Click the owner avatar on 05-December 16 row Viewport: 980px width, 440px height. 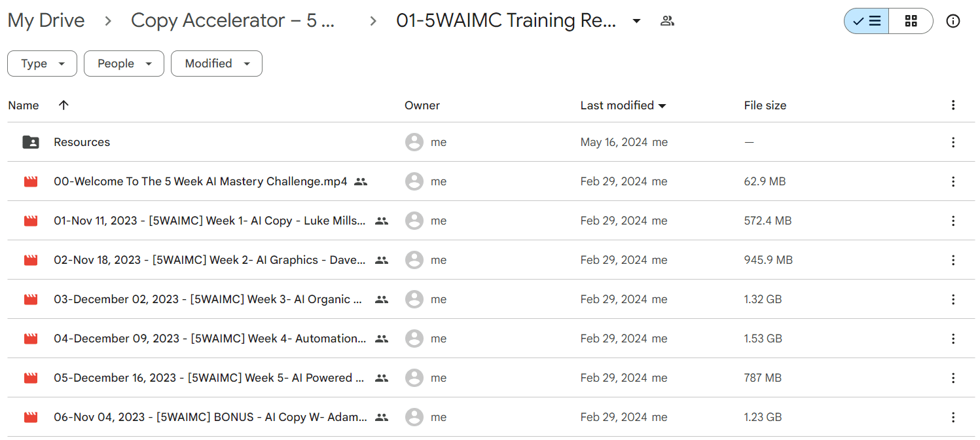coord(414,378)
